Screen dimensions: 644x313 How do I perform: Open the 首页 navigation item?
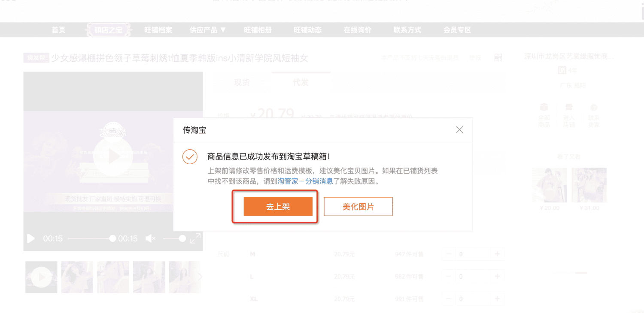(x=58, y=30)
